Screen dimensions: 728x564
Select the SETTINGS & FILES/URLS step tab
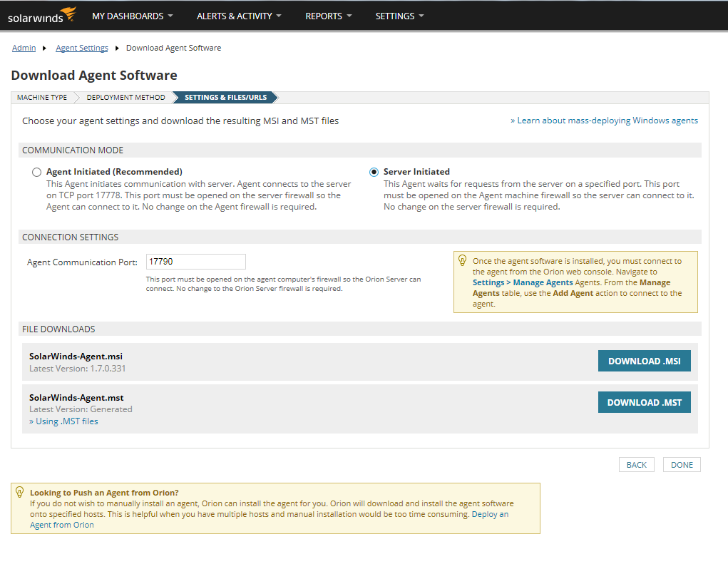pyautogui.click(x=225, y=98)
